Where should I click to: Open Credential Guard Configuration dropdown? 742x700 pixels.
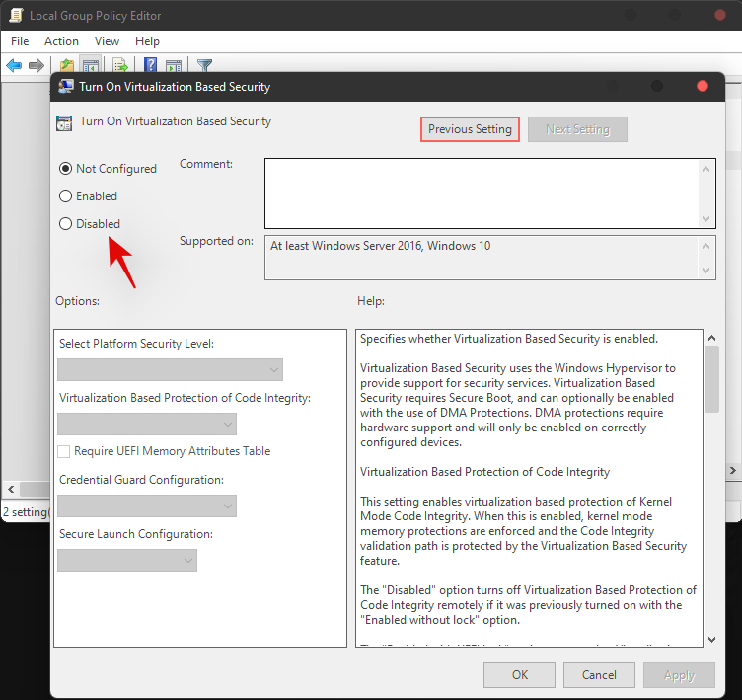point(147,506)
